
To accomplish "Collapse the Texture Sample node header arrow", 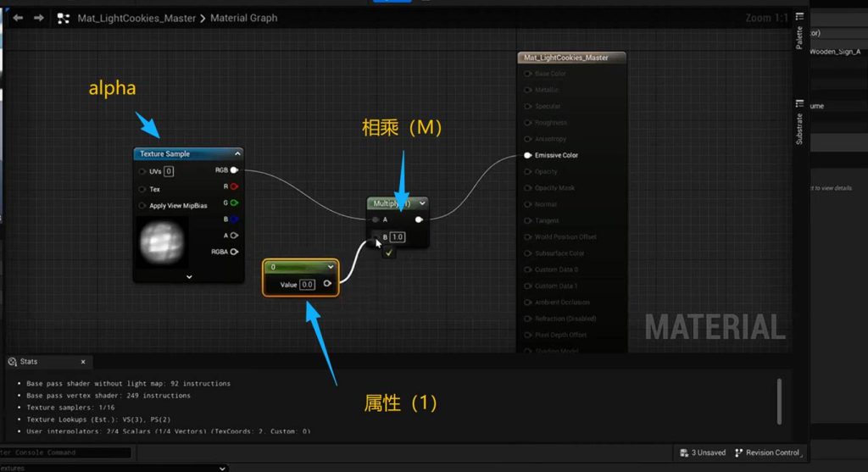I will coord(237,154).
